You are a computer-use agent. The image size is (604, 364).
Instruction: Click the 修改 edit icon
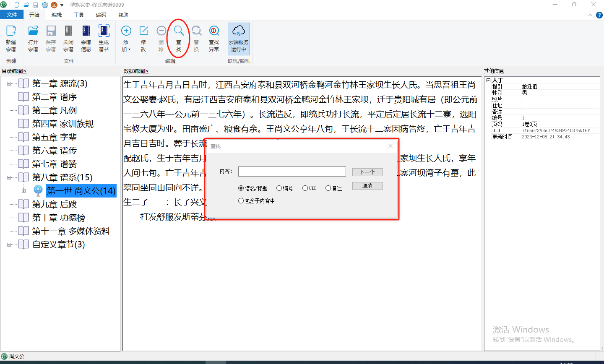pyautogui.click(x=143, y=38)
